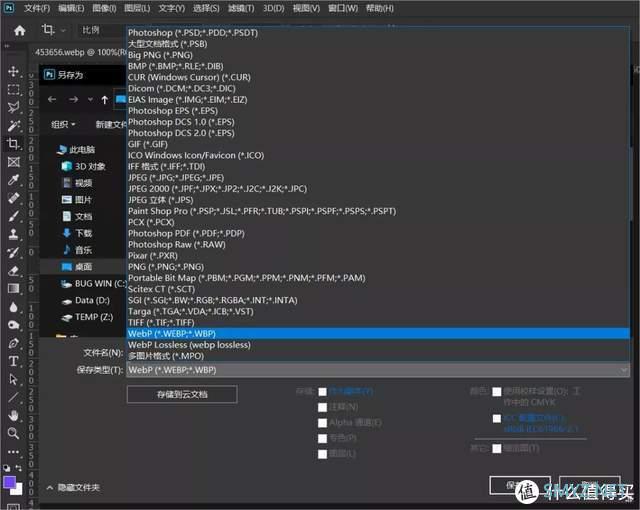Viewport: 640px width, 510px height.
Task: Choose TIFF (*.TIF;*.TIFF) format
Action: [161, 322]
